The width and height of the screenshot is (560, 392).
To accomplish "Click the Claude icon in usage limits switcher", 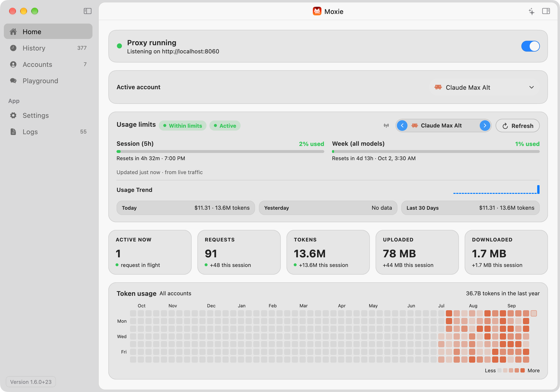I will [414, 126].
